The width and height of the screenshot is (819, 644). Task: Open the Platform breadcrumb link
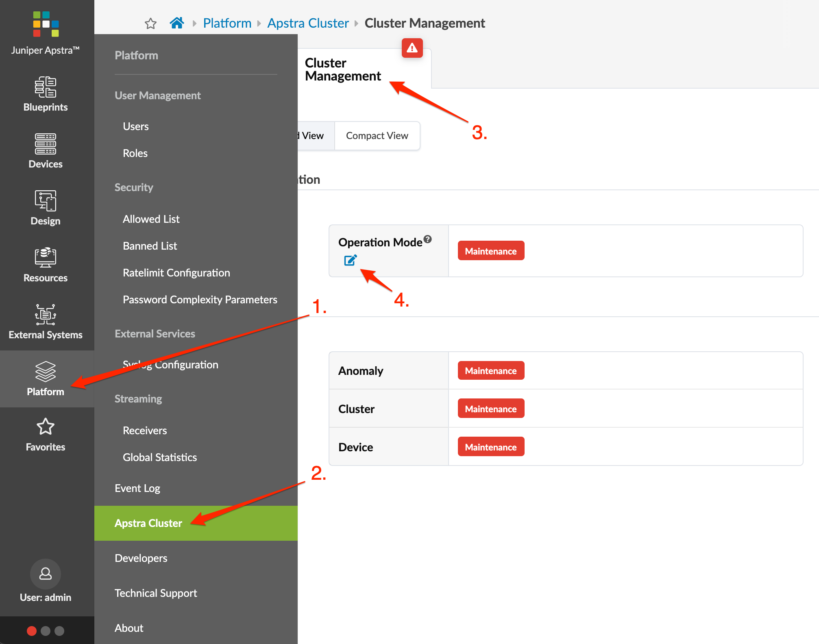[x=227, y=23]
